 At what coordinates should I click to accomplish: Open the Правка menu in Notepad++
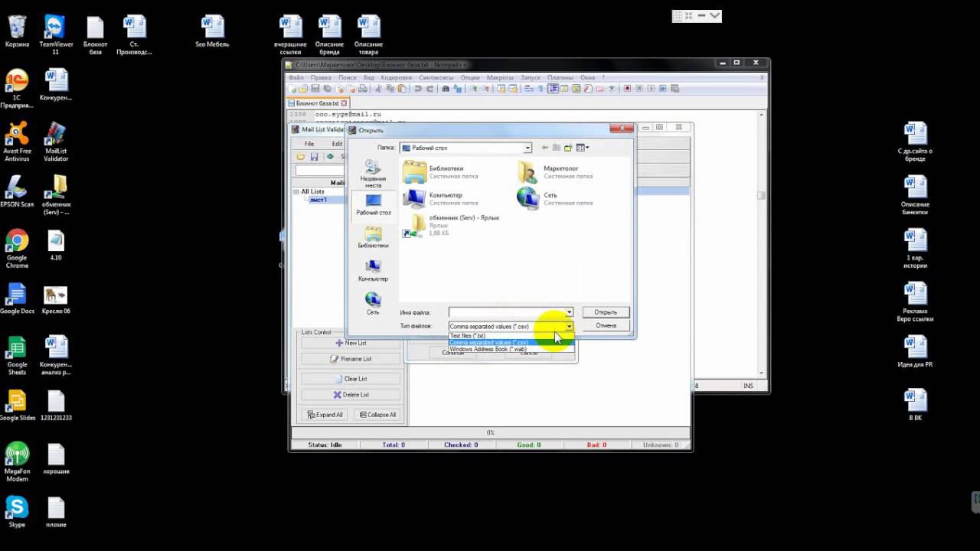click(321, 77)
